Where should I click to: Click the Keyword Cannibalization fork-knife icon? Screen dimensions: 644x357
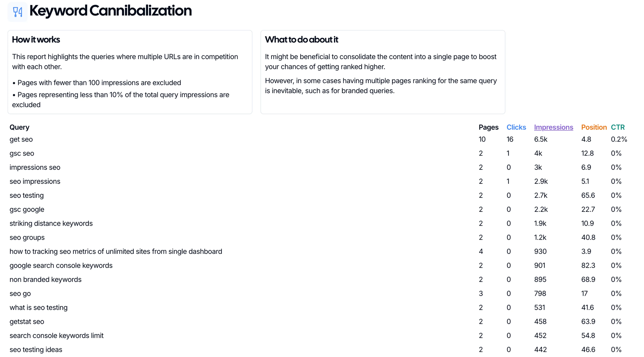point(17,12)
